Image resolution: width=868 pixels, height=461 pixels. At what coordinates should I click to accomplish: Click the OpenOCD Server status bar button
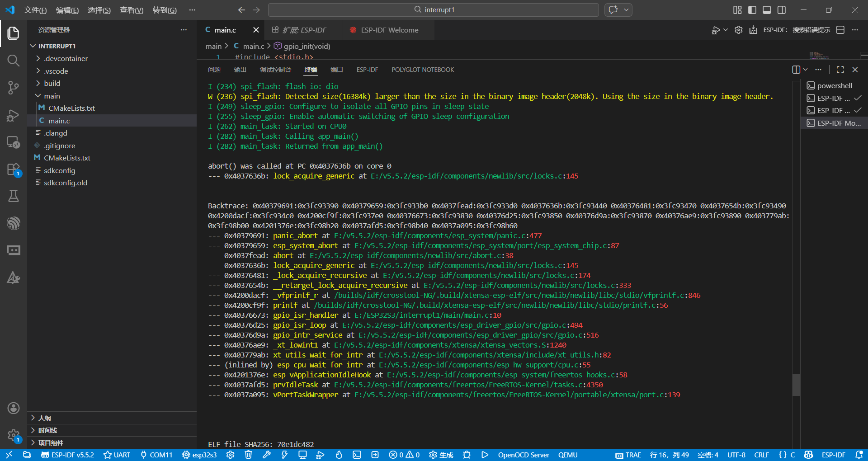[x=523, y=455]
